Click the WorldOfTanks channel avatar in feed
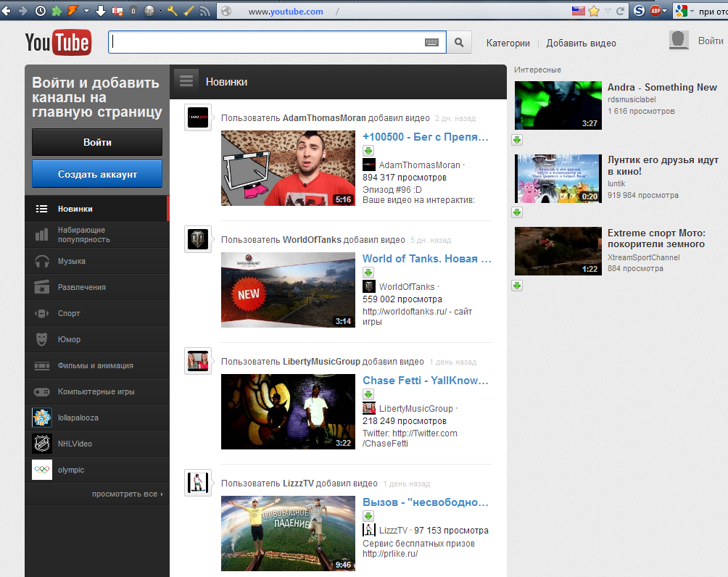Screen dimensions: 728x577 pos(198,239)
